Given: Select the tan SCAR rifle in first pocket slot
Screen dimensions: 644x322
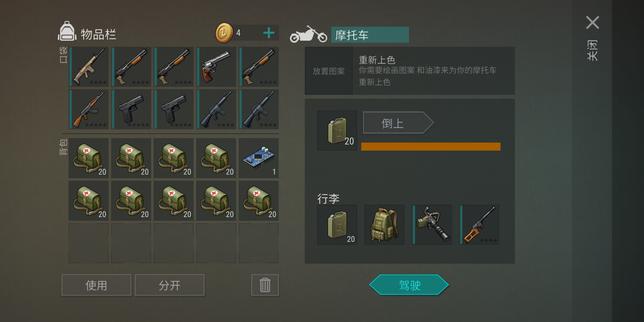Looking at the screenshot, I should click(x=89, y=66).
